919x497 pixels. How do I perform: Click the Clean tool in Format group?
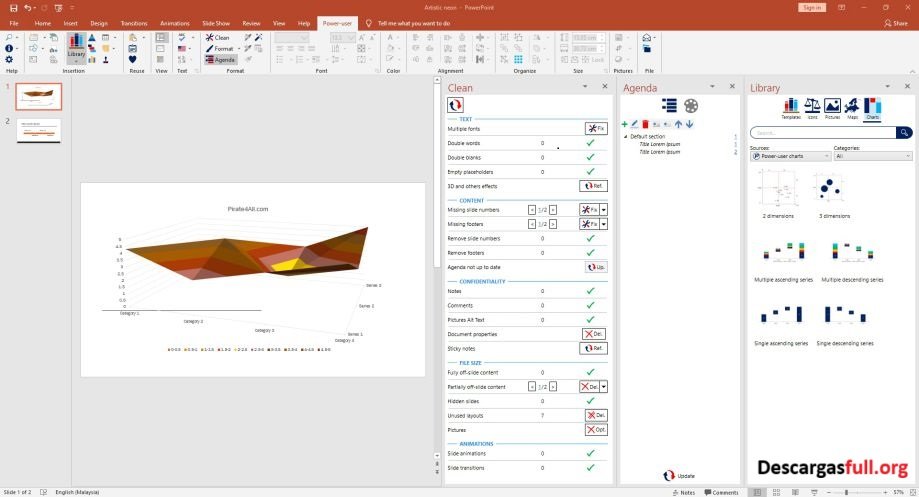[217, 38]
